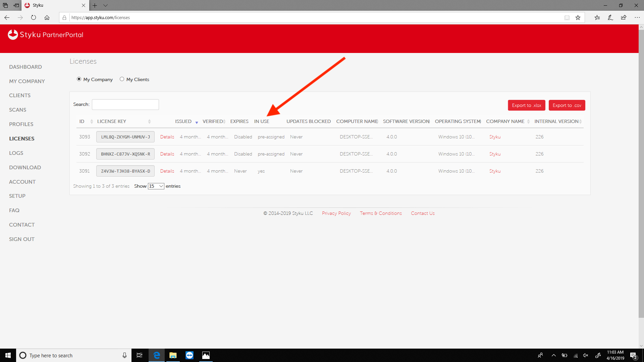Click the Share page icon

pos(624,17)
